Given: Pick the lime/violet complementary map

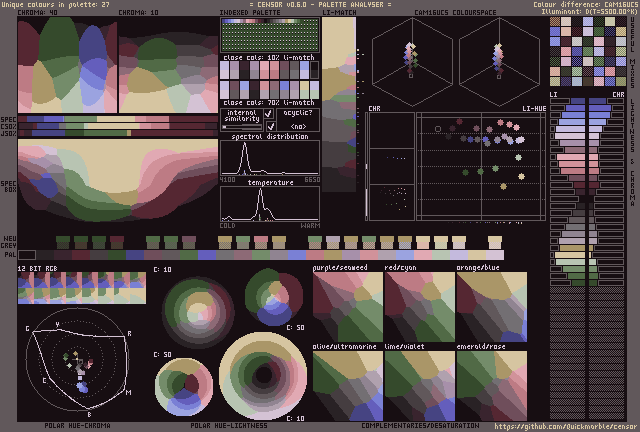Looking at the screenshot, I should pos(420,385).
